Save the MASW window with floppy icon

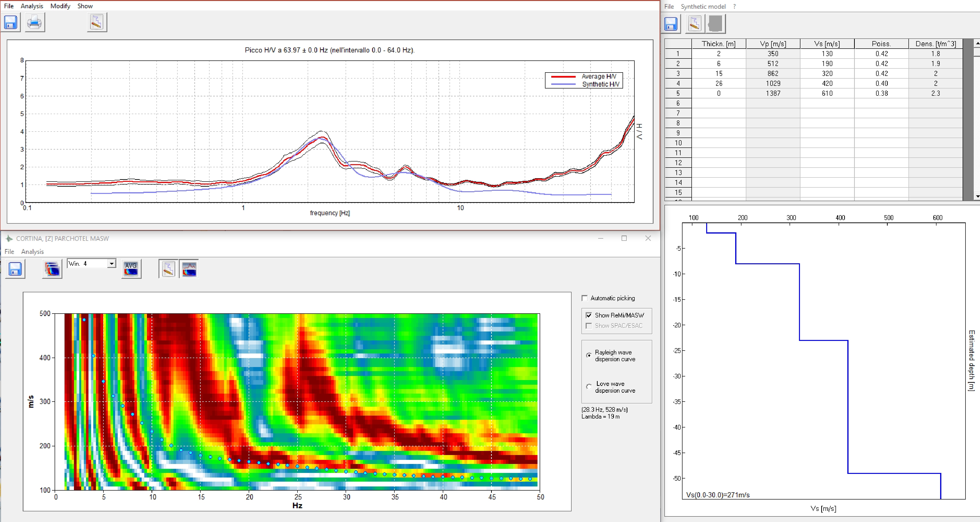[15, 269]
